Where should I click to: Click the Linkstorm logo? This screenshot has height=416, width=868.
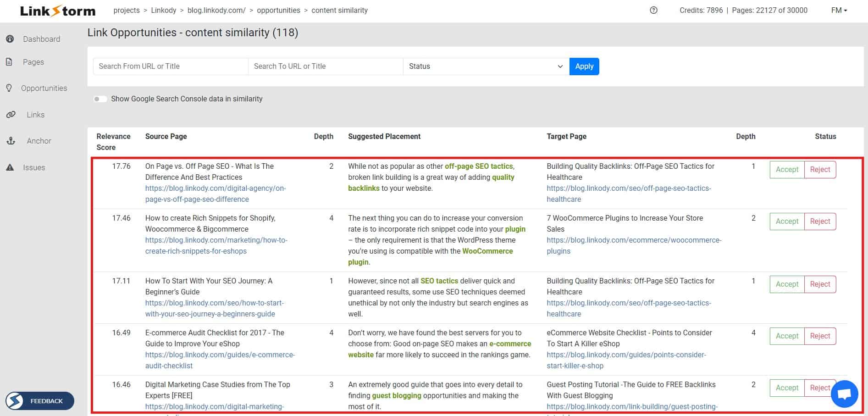click(x=56, y=11)
